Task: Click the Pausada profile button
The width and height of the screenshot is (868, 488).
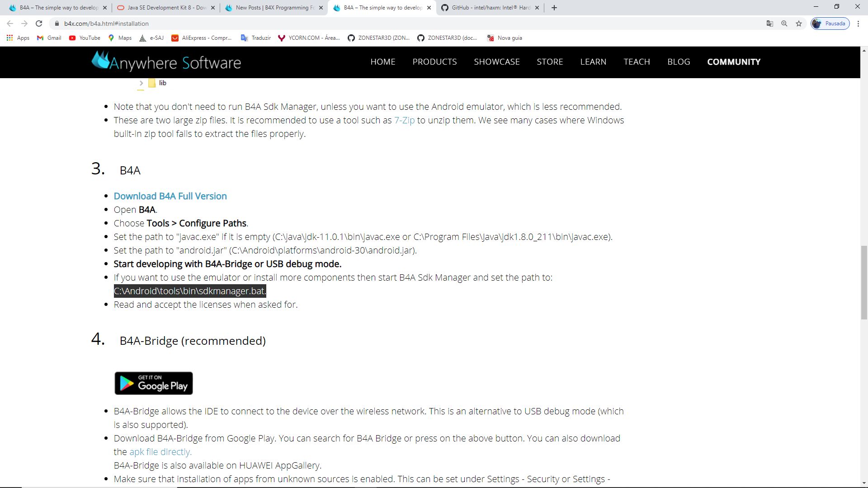Action: pyautogui.click(x=830, y=23)
